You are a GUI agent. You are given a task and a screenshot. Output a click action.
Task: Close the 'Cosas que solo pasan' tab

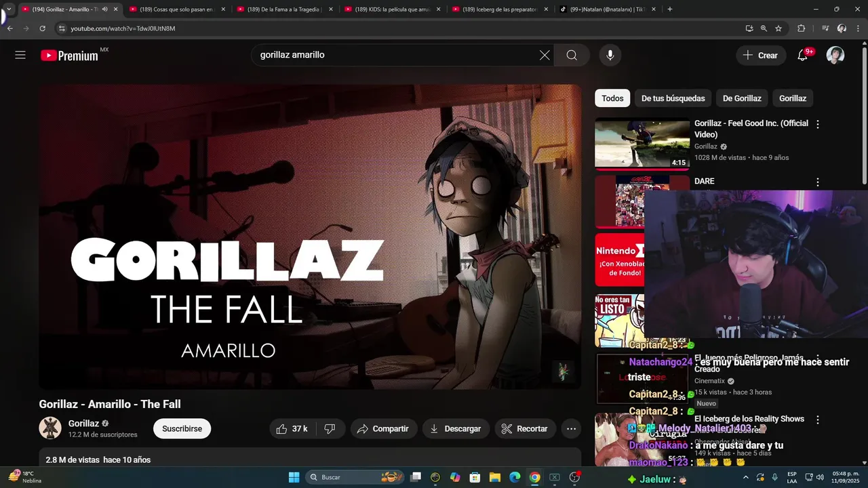pos(223,9)
